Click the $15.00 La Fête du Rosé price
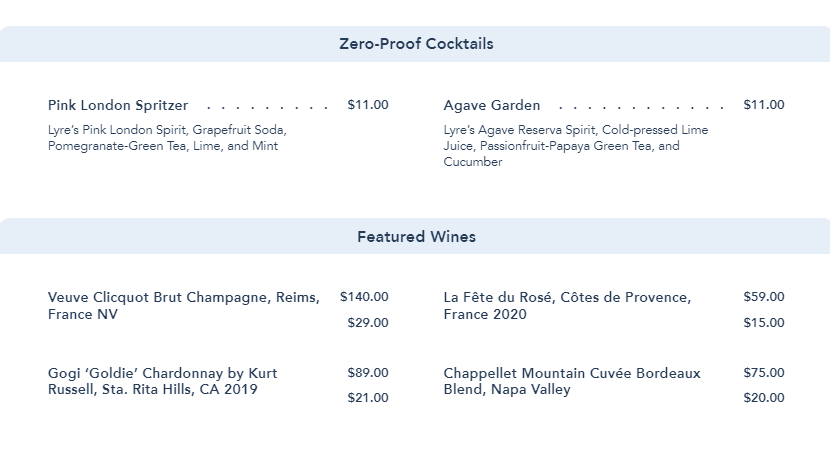This screenshot has width=830, height=461. [764, 323]
